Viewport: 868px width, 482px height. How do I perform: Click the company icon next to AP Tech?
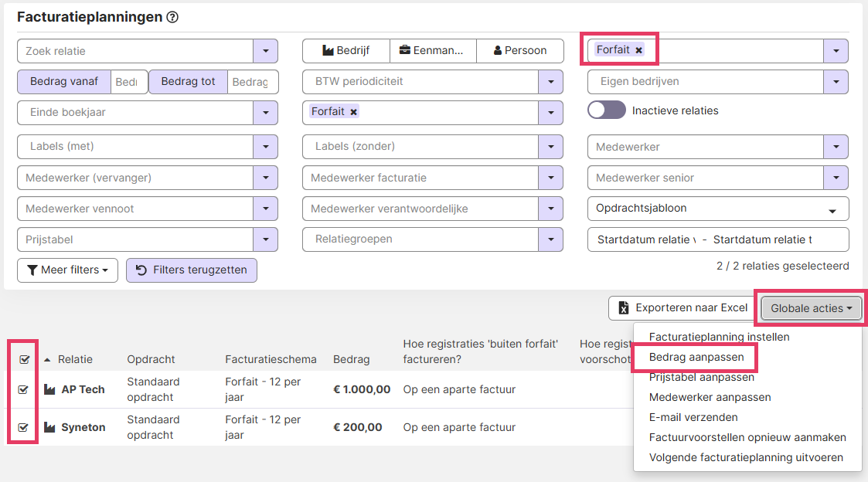(51, 389)
